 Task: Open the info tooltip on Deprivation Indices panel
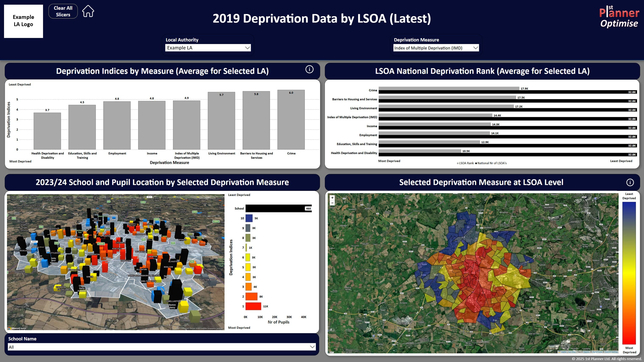pyautogui.click(x=309, y=70)
